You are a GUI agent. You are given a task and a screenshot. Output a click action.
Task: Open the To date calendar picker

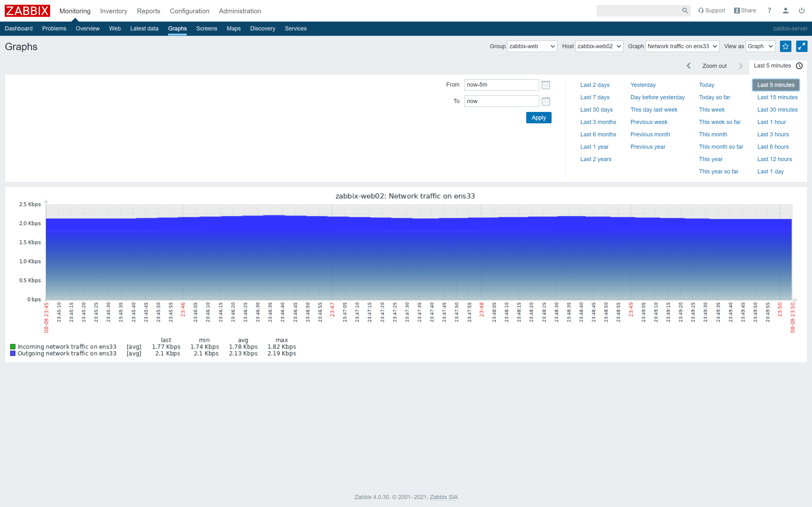546,101
